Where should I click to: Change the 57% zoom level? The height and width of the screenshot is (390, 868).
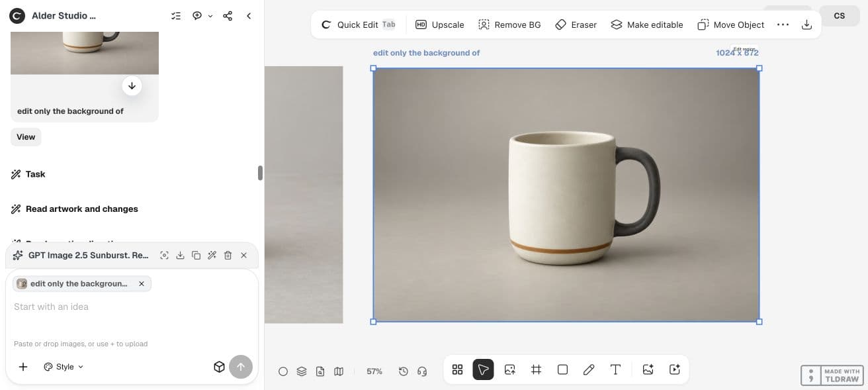[374, 371]
